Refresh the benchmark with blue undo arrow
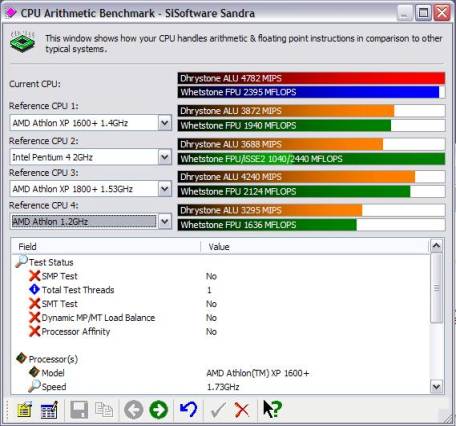The image size is (456, 426). click(188, 410)
